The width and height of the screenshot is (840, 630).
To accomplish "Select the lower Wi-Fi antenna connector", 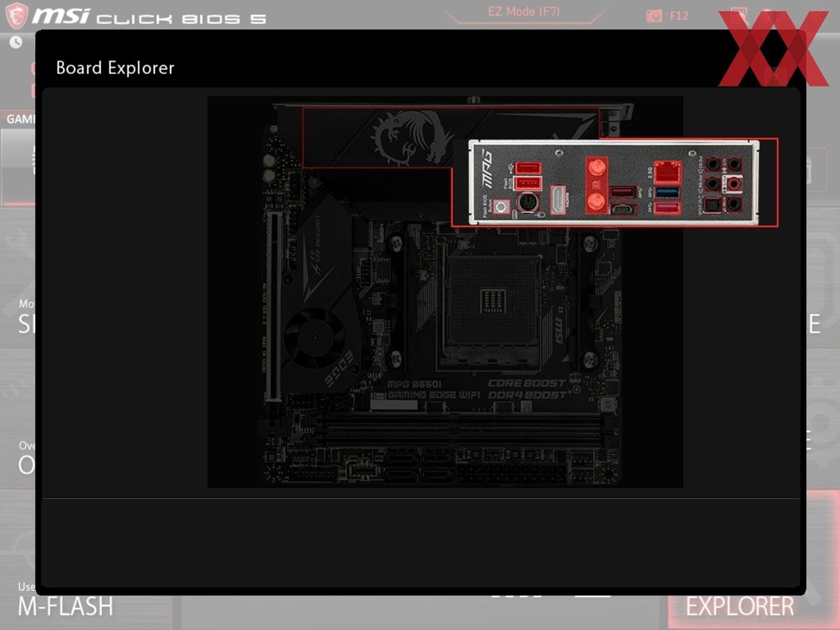I will (596, 201).
